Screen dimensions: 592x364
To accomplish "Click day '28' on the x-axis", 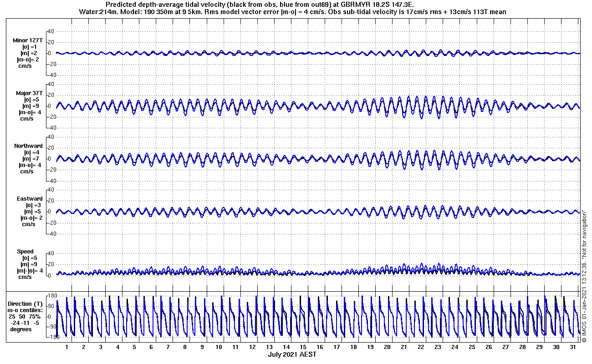I will pos(522,347).
